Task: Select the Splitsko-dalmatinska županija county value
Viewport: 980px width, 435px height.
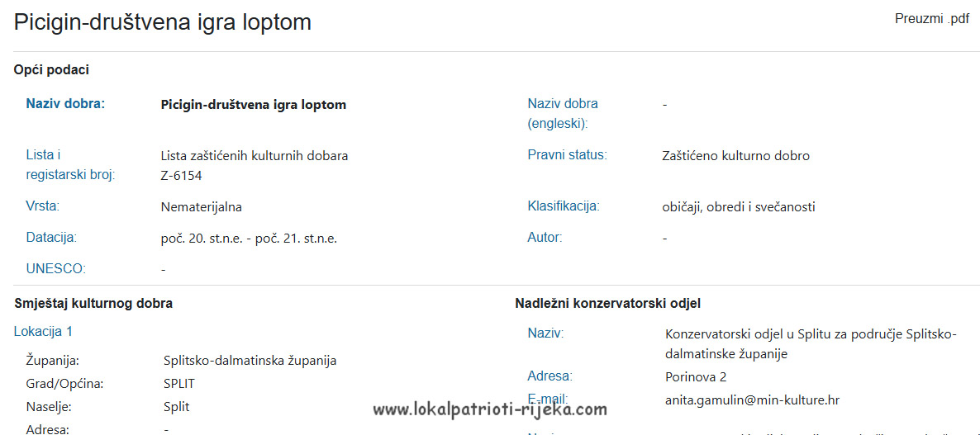Action: [x=250, y=361]
